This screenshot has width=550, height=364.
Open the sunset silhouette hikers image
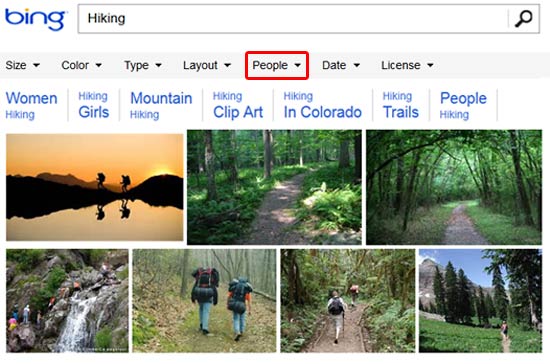coord(95,187)
